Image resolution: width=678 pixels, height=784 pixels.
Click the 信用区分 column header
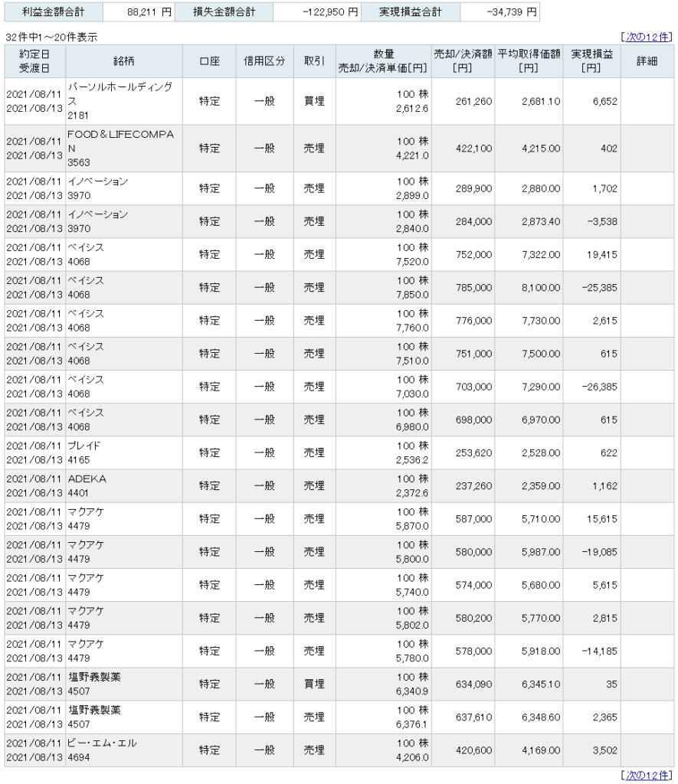264,61
